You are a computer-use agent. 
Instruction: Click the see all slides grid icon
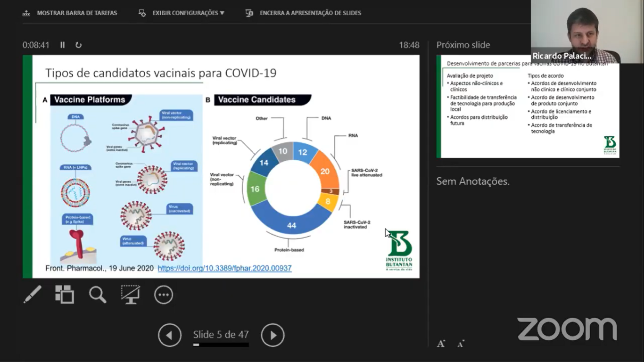click(65, 295)
